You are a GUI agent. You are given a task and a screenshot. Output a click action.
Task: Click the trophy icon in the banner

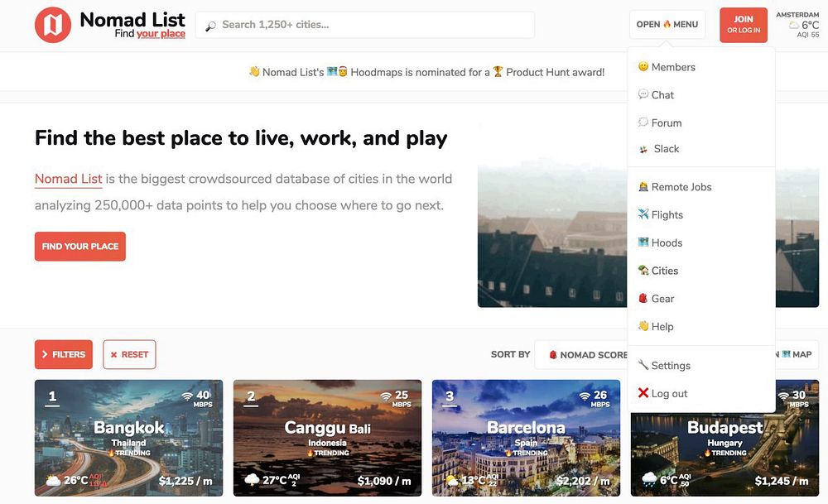[x=498, y=72]
